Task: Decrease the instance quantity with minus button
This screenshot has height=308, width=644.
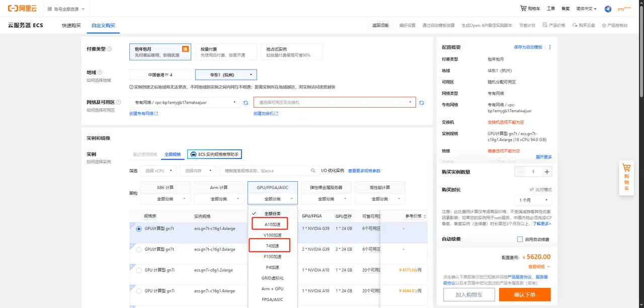Action: point(521,172)
